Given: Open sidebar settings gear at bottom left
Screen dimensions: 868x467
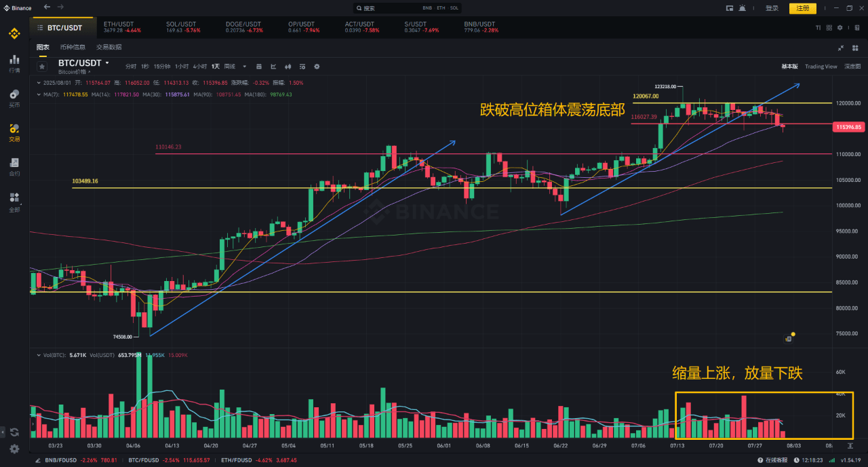Looking at the screenshot, I should [x=14, y=449].
